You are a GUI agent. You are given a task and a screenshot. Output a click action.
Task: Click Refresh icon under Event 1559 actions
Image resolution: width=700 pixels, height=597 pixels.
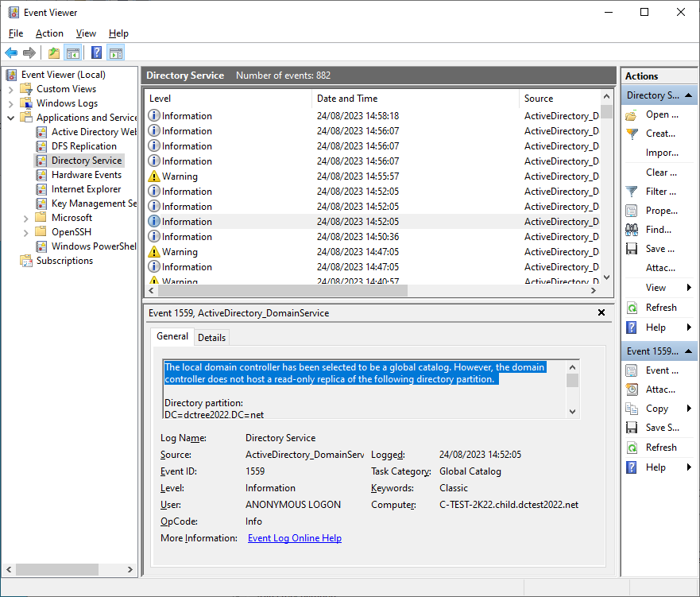[632, 448]
